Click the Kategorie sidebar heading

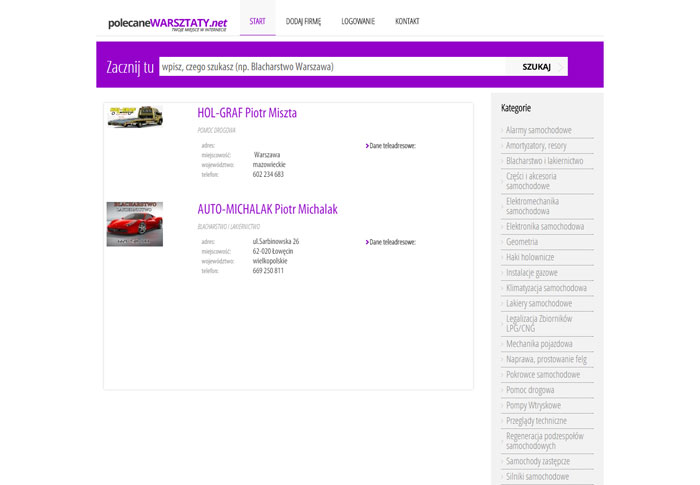pyautogui.click(x=516, y=108)
